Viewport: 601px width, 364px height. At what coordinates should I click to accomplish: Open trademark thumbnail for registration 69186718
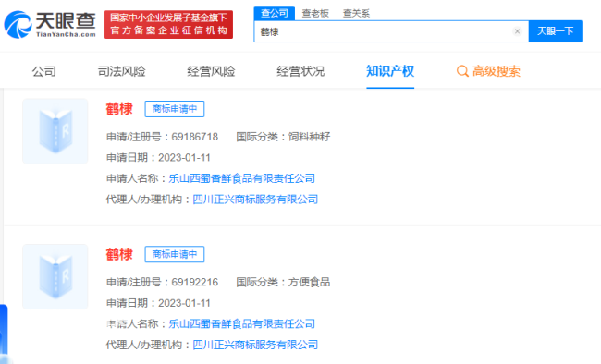55,131
